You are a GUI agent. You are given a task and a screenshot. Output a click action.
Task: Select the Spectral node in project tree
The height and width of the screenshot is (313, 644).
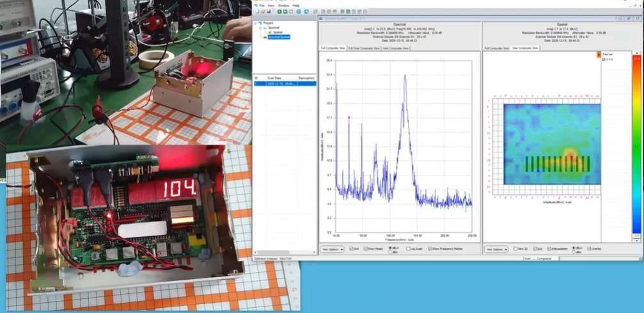(274, 28)
